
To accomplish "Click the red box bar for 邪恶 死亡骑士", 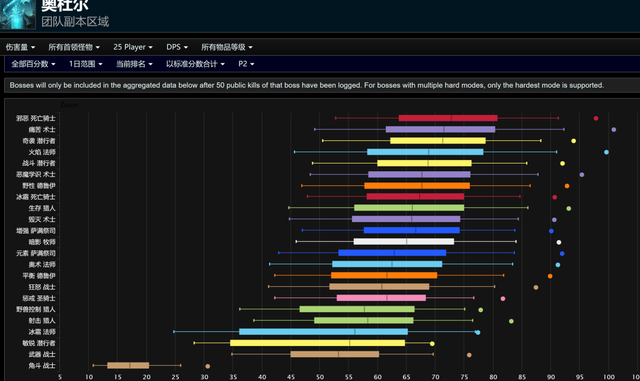I will point(448,118).
